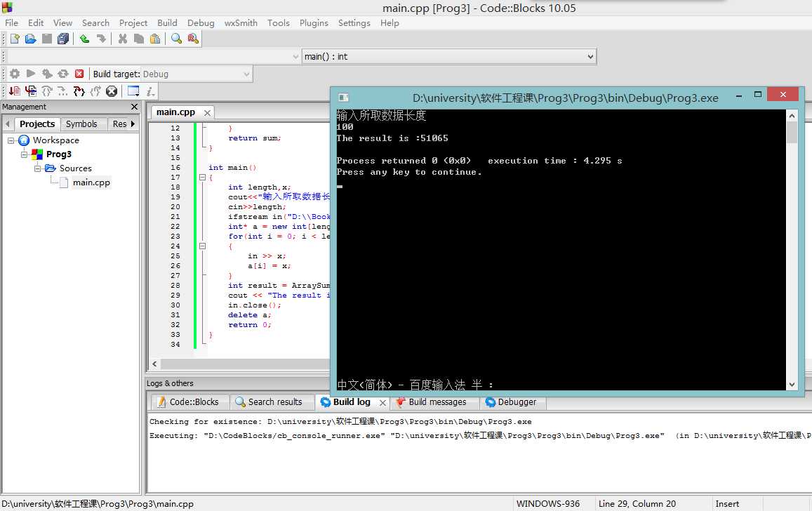The width and height of the screenshot is (812, 511).
Task: Close the Build log tab
Action: click(382, 403)
